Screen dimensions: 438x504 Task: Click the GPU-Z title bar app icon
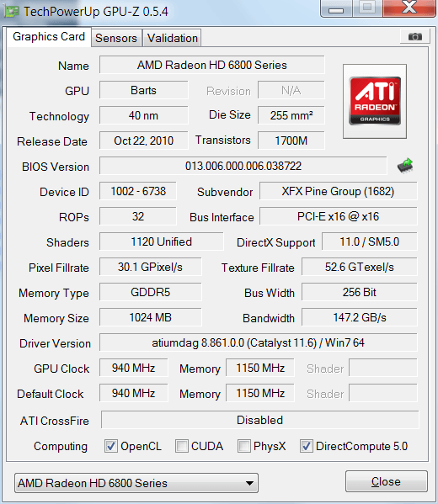point(12,12)
